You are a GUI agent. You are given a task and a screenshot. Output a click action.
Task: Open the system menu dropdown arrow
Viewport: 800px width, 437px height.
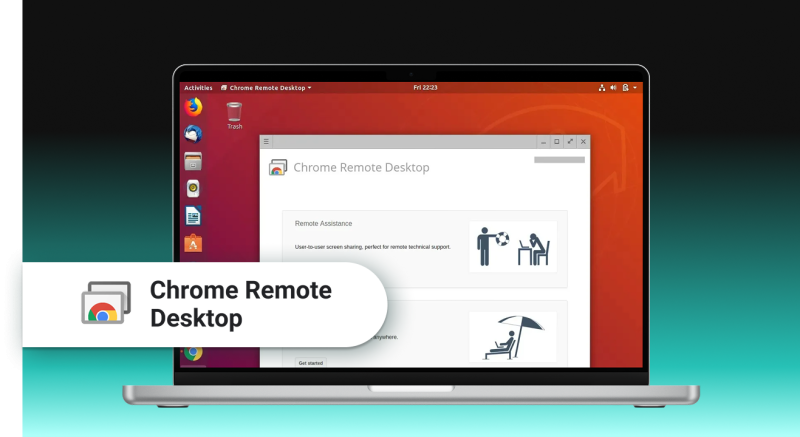point(635,88)
